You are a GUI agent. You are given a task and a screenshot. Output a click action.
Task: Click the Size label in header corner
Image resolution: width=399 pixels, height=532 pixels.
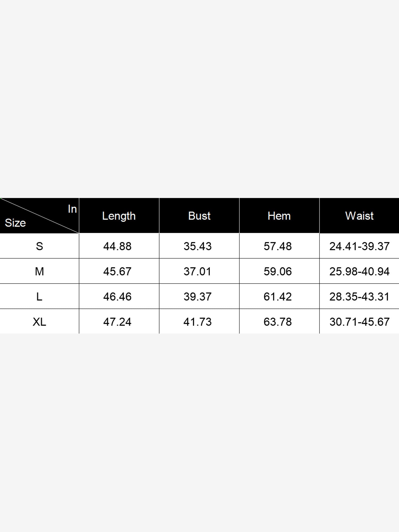(x=15, y=223)
